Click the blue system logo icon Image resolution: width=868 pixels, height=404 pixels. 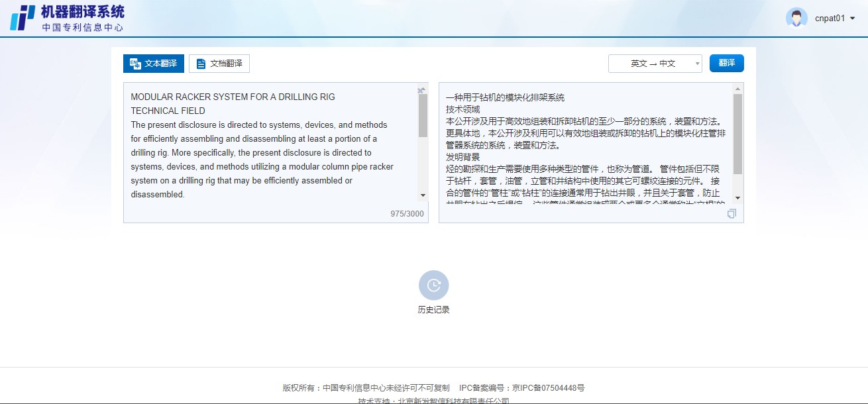click(23, 18)
